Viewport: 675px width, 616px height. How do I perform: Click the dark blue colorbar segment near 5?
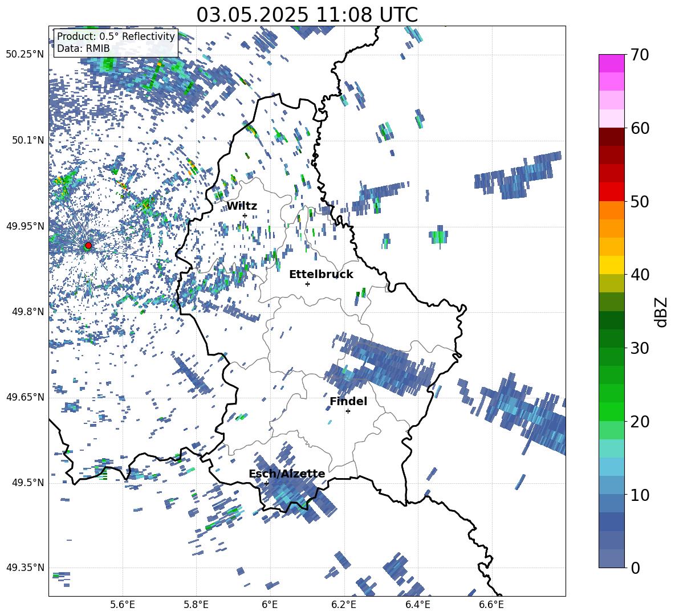click(x=611, y=521)
